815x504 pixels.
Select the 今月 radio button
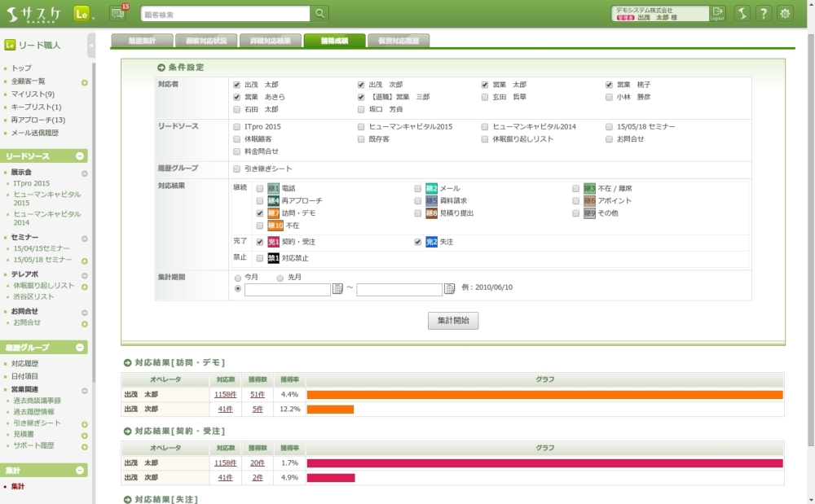238,278
